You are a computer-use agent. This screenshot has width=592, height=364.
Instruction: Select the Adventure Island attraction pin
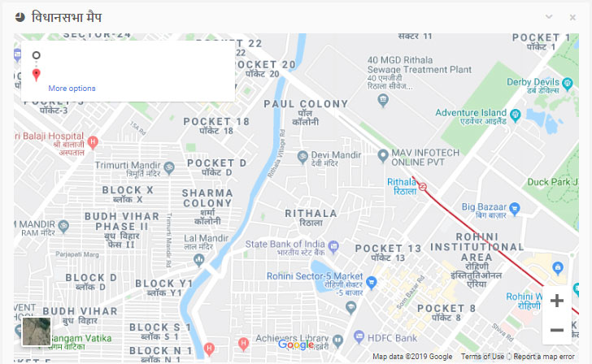(515, 115)
